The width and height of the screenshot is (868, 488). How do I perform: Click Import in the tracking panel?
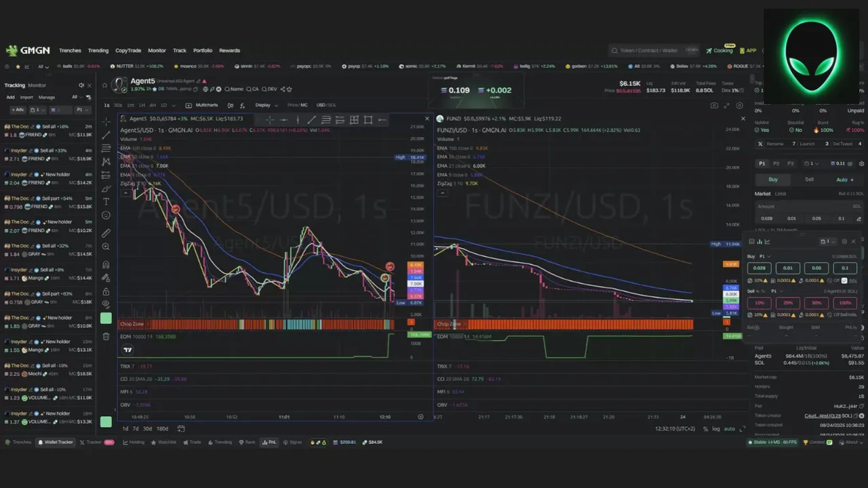tap(26, 97)
